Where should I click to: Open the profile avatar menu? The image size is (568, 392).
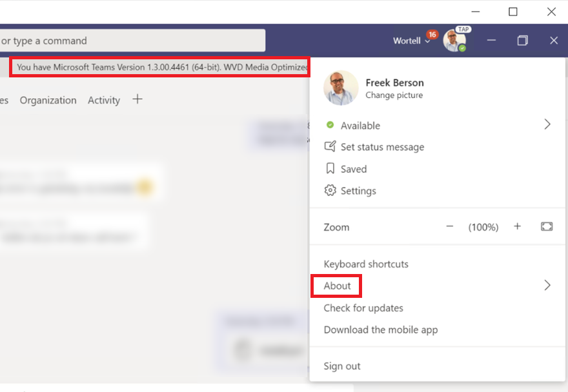click(x=454, y=40)
